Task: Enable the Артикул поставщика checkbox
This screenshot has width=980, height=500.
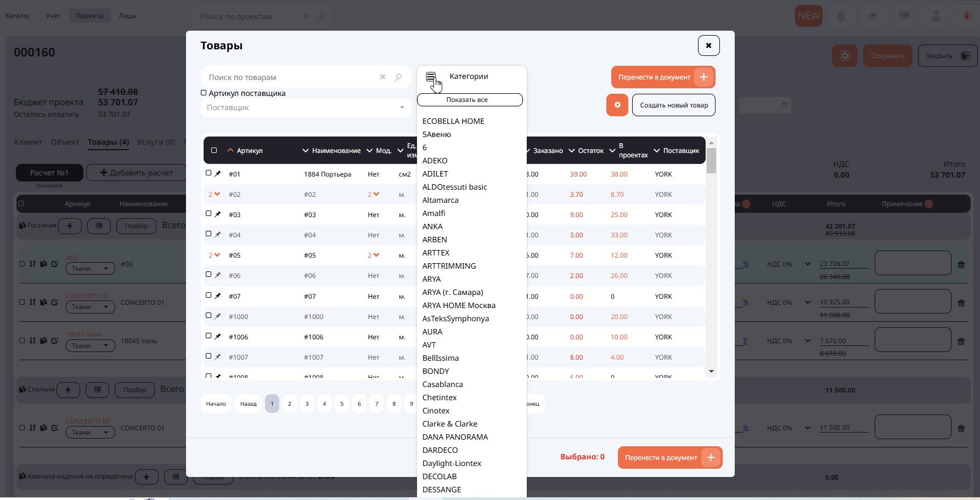Action: (204, 93)
